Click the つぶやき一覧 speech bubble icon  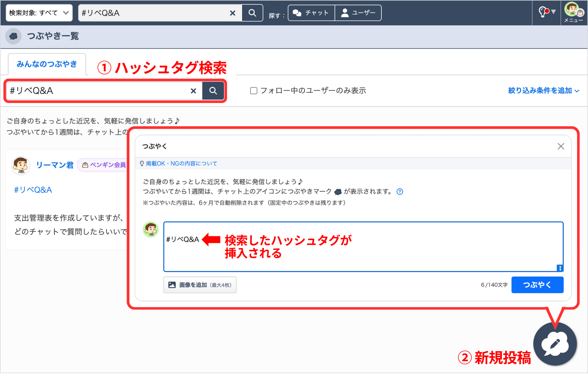[x=13, y=36]
